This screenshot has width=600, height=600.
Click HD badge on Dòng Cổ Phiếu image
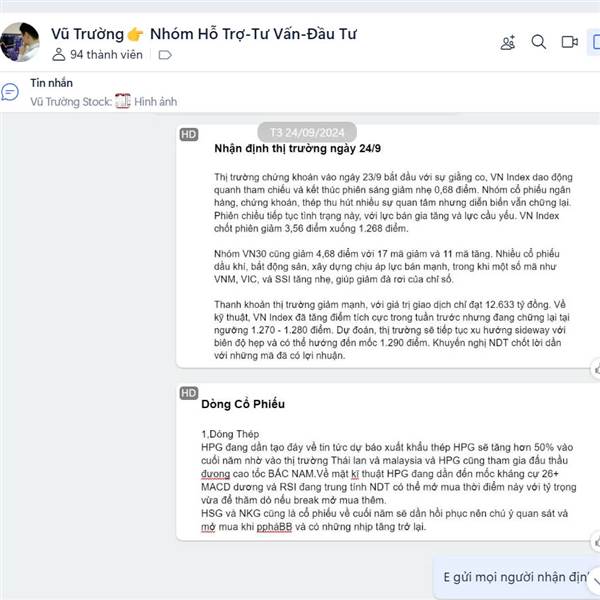tap(189, 393)
